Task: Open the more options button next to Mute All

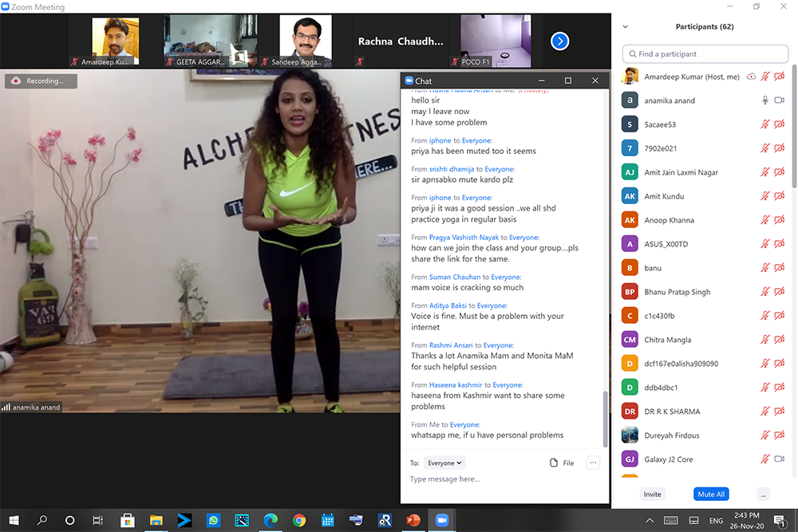Action: click(764, 494)
